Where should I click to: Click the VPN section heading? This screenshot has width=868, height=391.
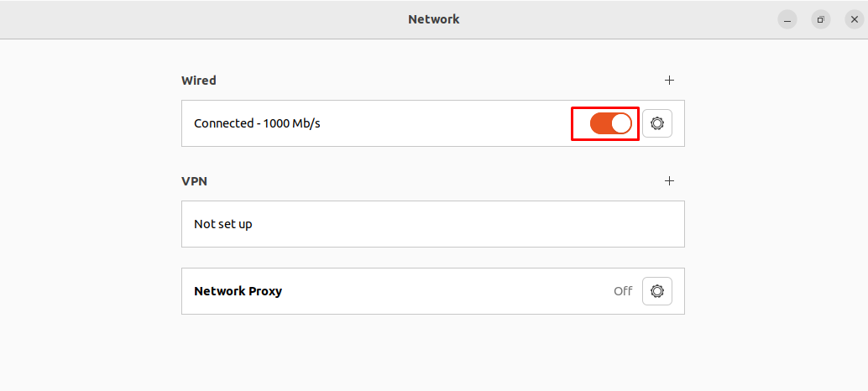pyautogui.click(x=194, y=181)
